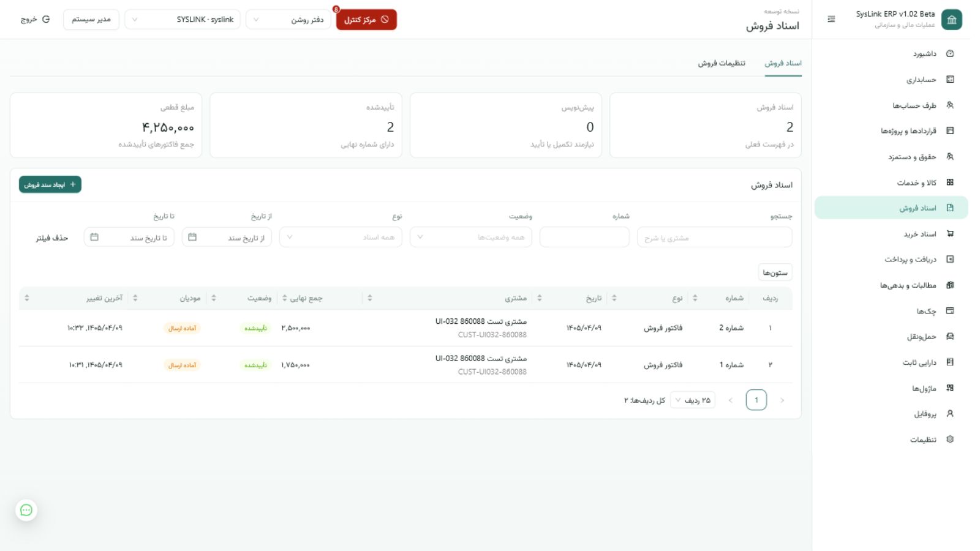Screen dimensions: 980x551
Task: Click the آماده ارسال badge in row شماره 1
Action: (183, 365)
